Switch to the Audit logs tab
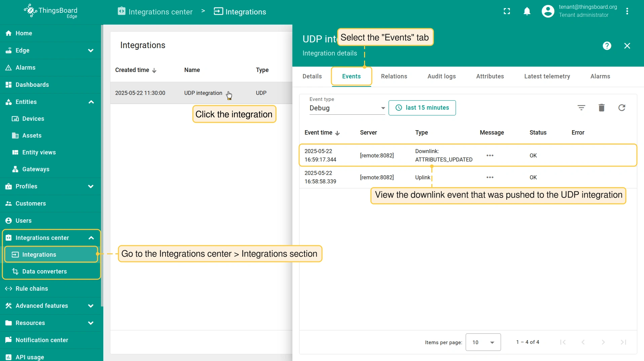The width and height of the screenshot is (644, 361). 441,76
